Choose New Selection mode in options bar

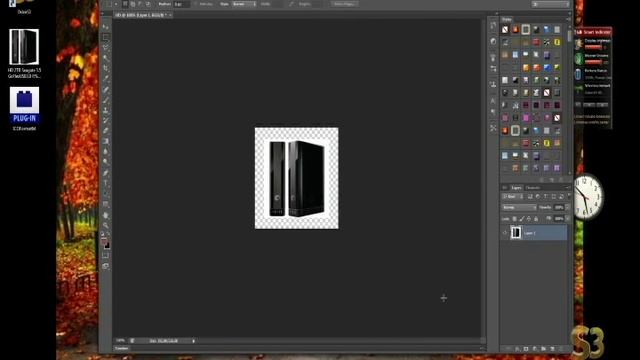coord(125,4)
